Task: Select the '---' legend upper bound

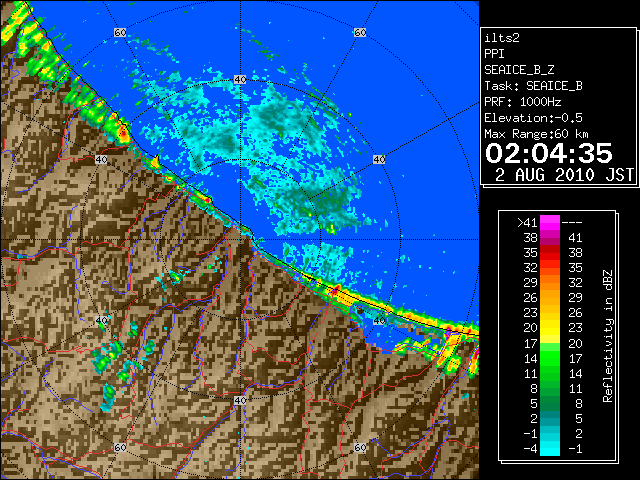Action: [x=572, y=223]
